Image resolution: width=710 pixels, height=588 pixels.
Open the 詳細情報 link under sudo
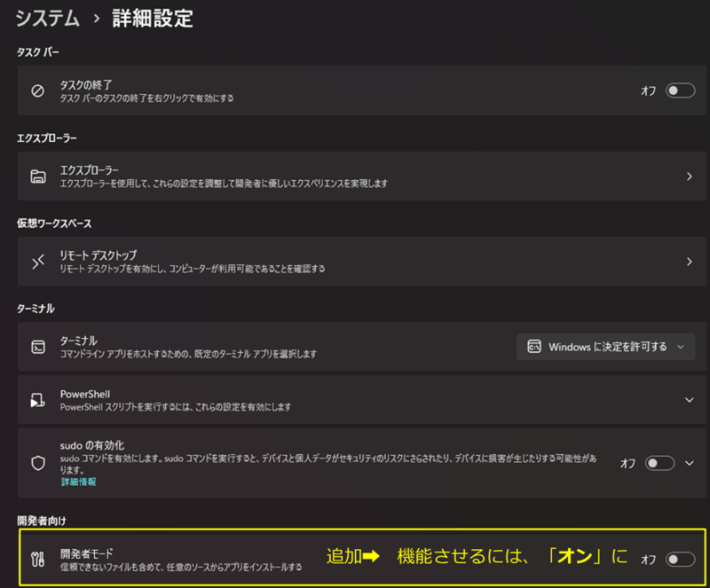tap(78, 482)
